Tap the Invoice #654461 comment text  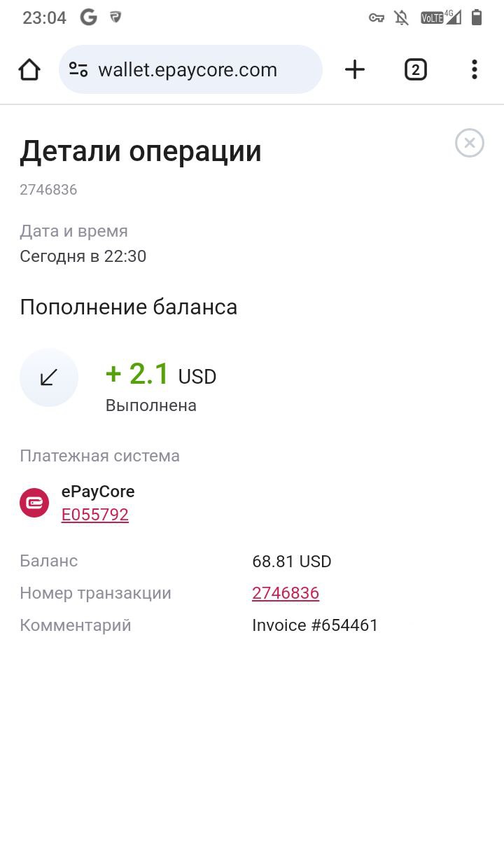click(315, 625)
